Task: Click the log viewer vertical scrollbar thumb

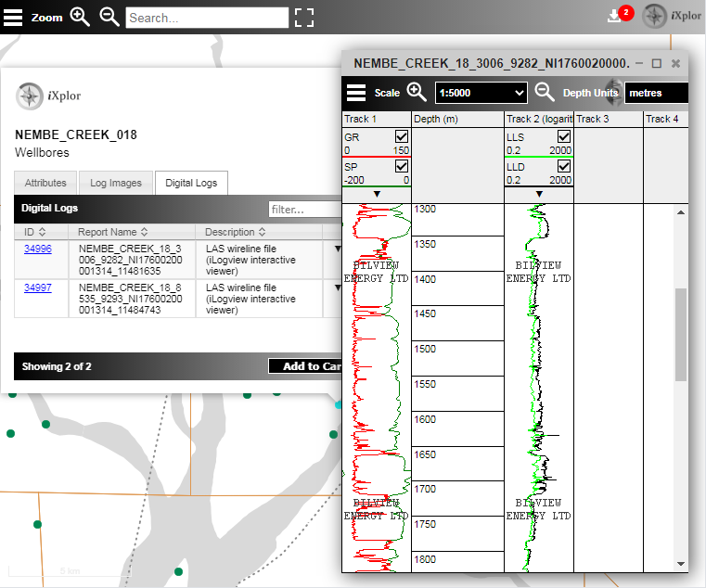Action: (681, 334)
